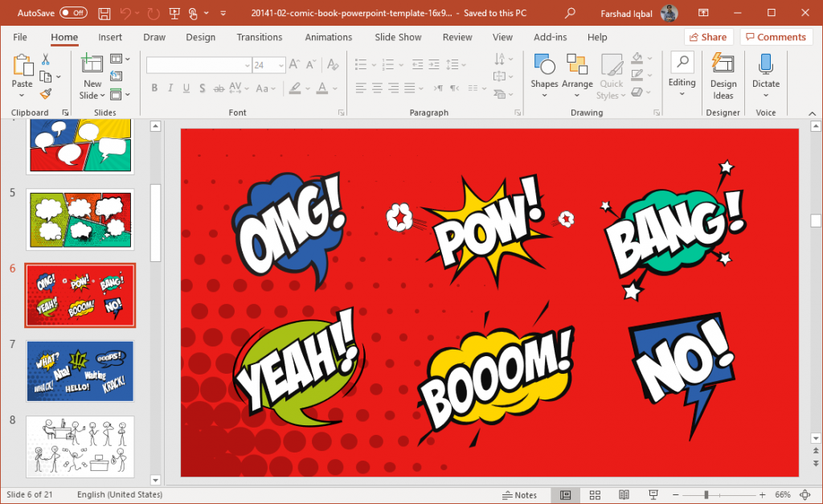Viewport: 823px width, 504px height.
Task: Switch to the Transitions ribbon tab
Action: point(259,37)
